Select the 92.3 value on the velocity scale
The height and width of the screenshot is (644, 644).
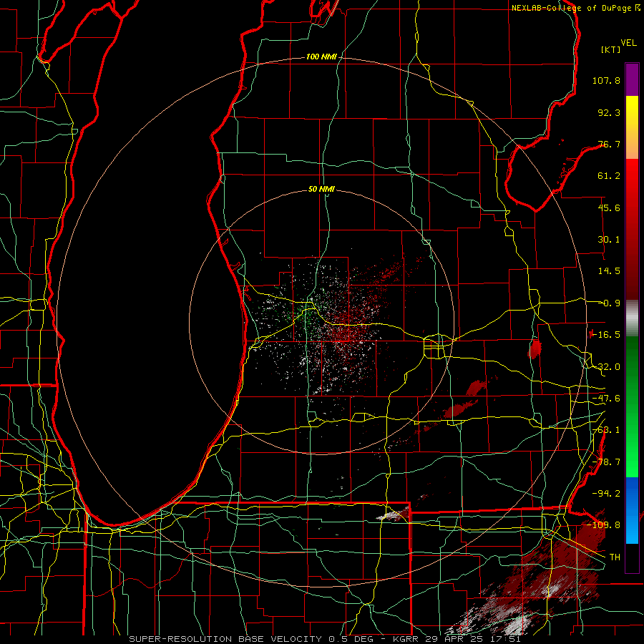point(609,112)
